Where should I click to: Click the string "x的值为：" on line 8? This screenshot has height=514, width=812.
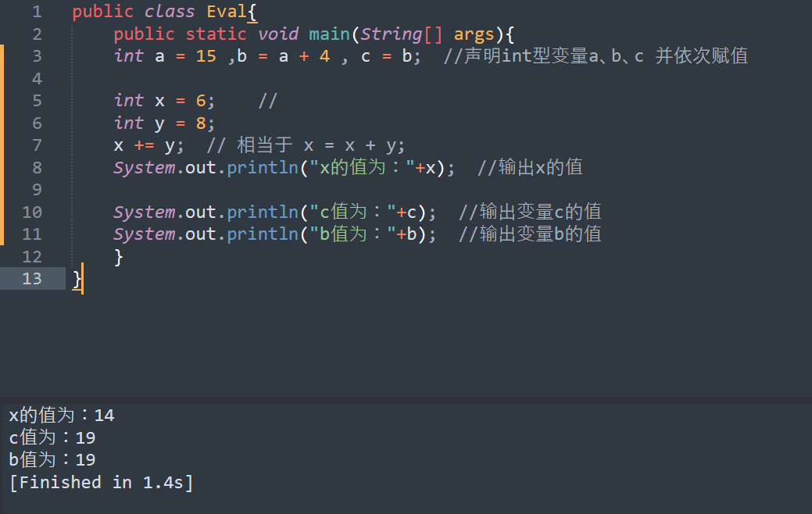(362, 168)
